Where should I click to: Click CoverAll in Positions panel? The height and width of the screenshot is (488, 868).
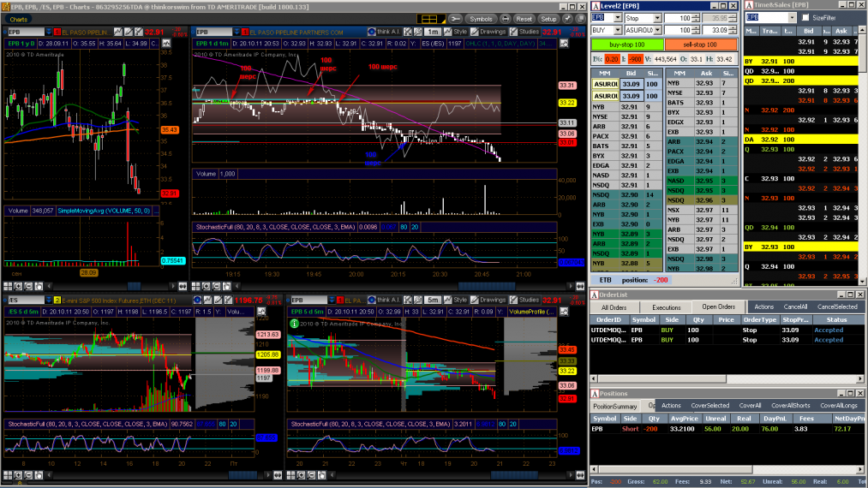(750, 406)
